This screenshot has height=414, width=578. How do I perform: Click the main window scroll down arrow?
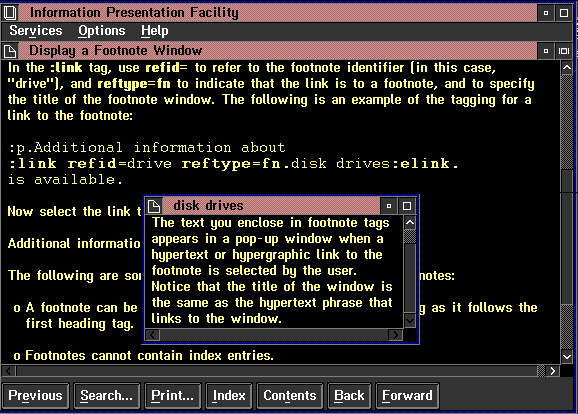click(x=567, y=356)
